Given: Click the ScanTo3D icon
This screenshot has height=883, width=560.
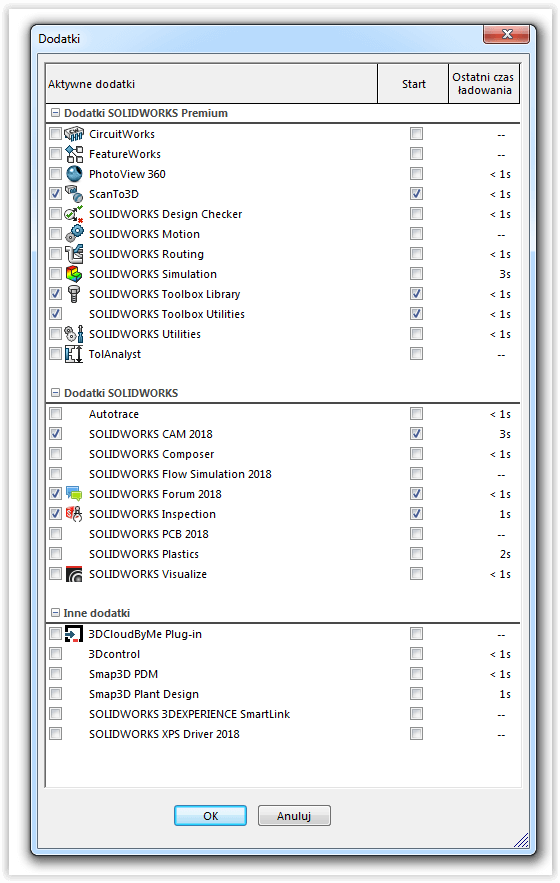Looking at the screenshot, I should [x=74, y=194].
